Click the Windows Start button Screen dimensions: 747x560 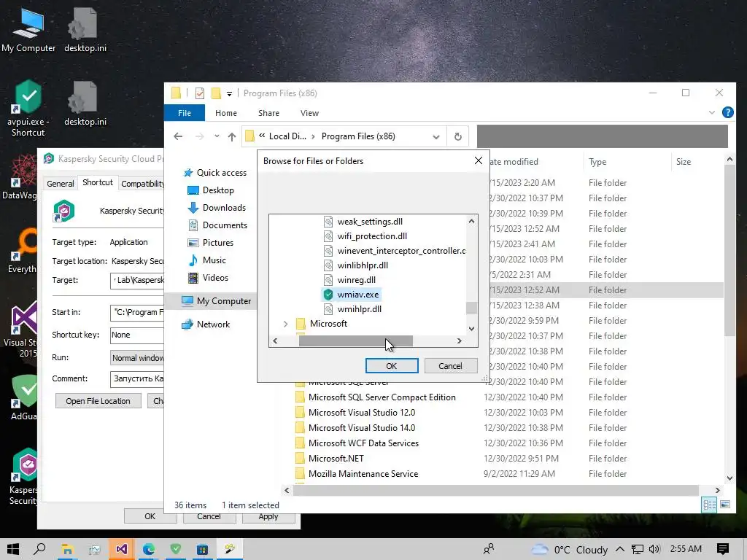pos(13,549)
